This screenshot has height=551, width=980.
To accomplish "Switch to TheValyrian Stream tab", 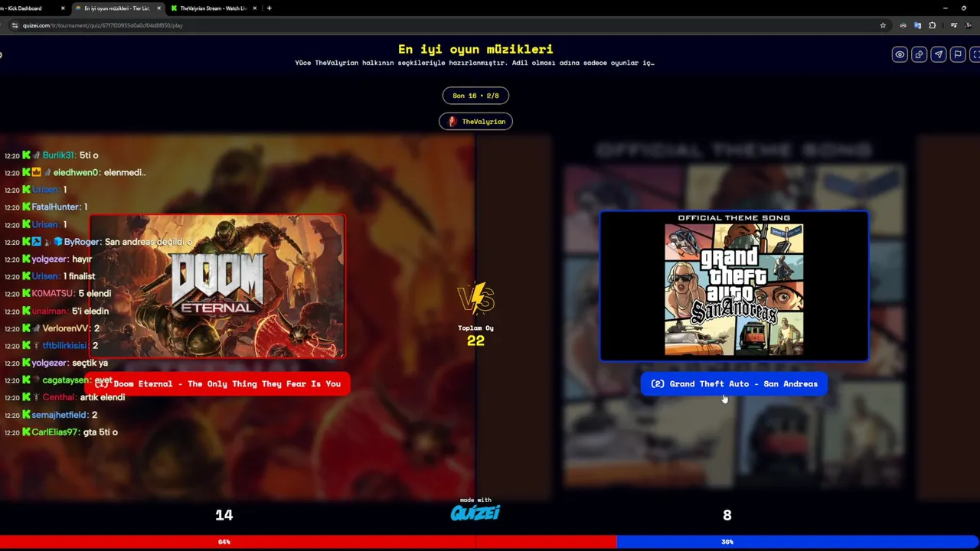I will (x=213, y=8).
